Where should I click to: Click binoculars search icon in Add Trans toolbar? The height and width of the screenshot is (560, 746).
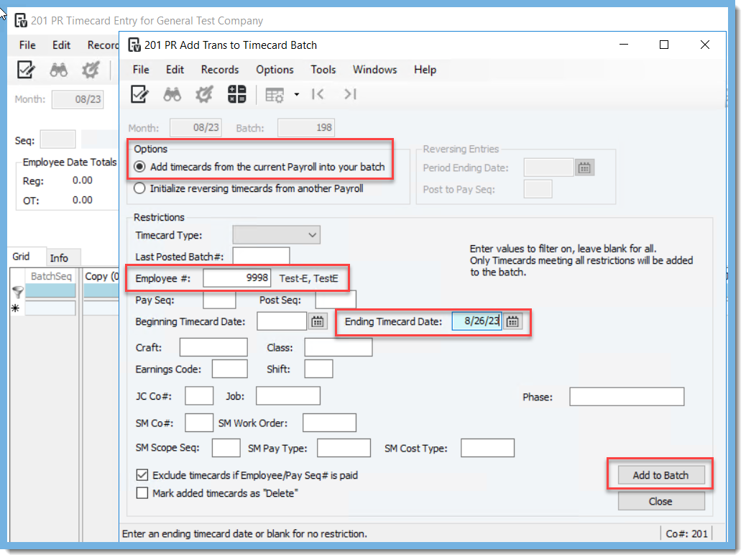click(x=172, y=95)
